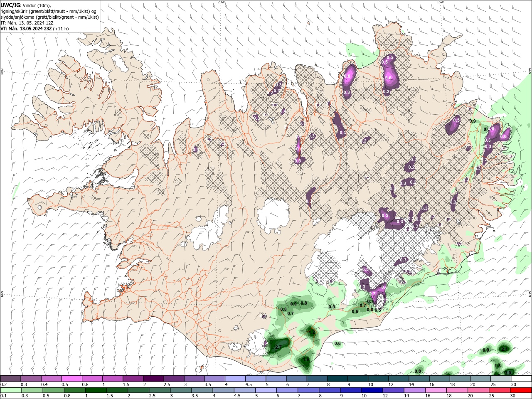Click the 'rigning/skúrir' legend description line

pyautogui.click(x=49, y=11)
